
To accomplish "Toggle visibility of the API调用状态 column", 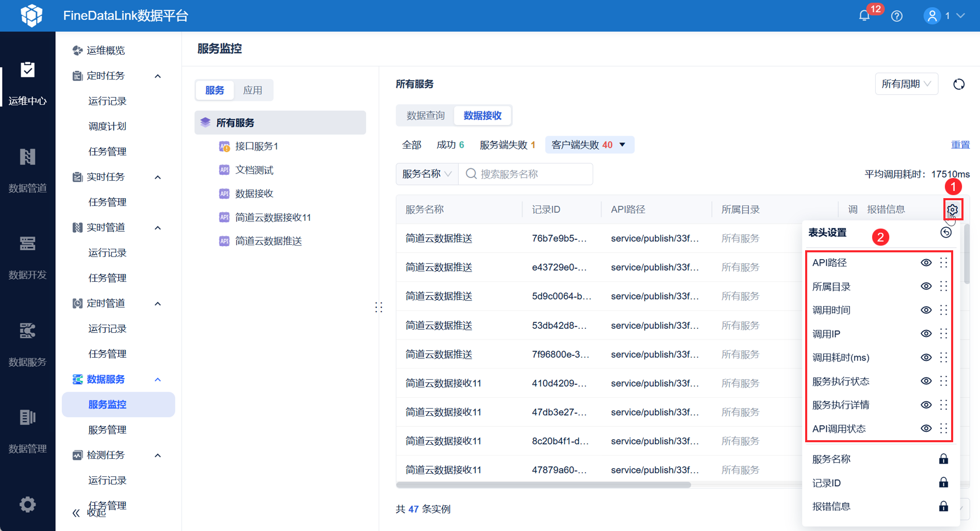I will point(926,428).
